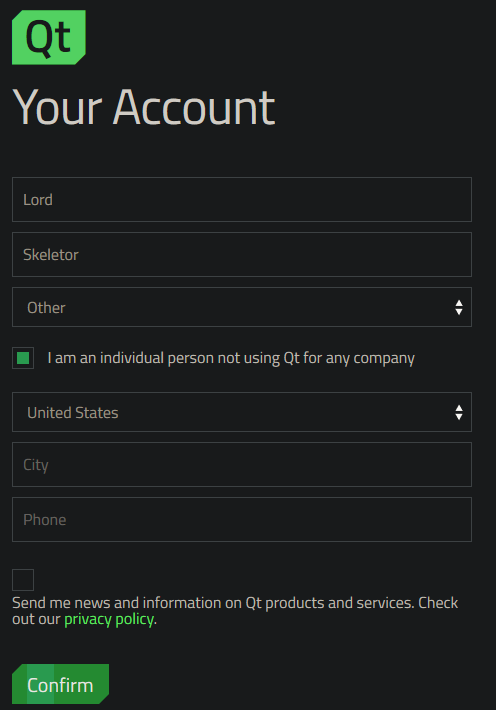This screenshot has width=496, height=710.
Task: Click the word Lord in name field
Action: pyautogui.click(x=38, y=200)
